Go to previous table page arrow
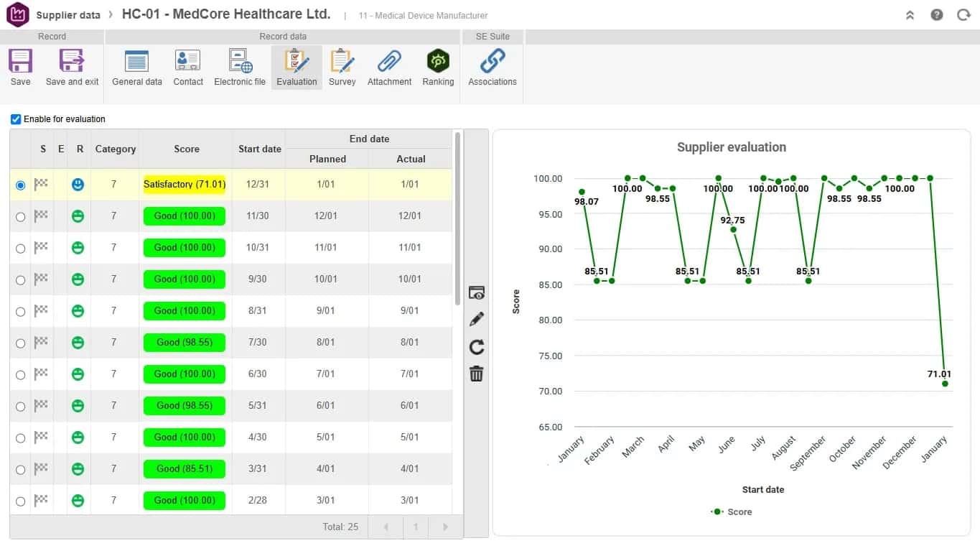The width and height of the screenshot is (980, 551). (386, 527)
